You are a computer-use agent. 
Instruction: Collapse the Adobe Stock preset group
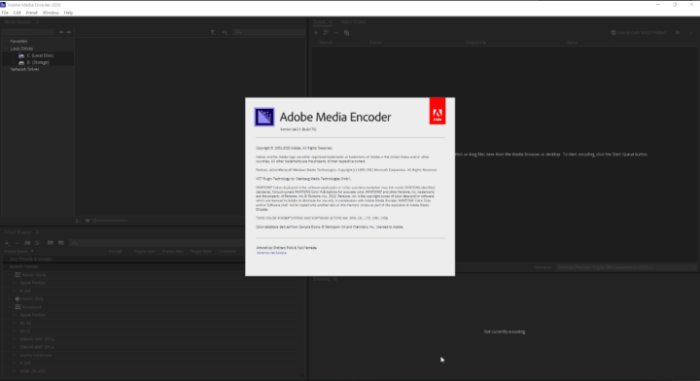(x=10, y=275)
